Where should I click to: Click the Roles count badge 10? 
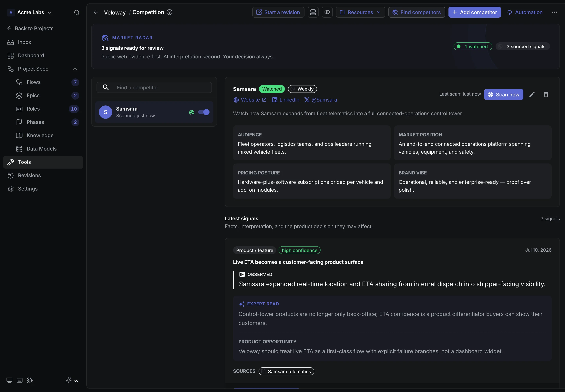pos(74,109)
